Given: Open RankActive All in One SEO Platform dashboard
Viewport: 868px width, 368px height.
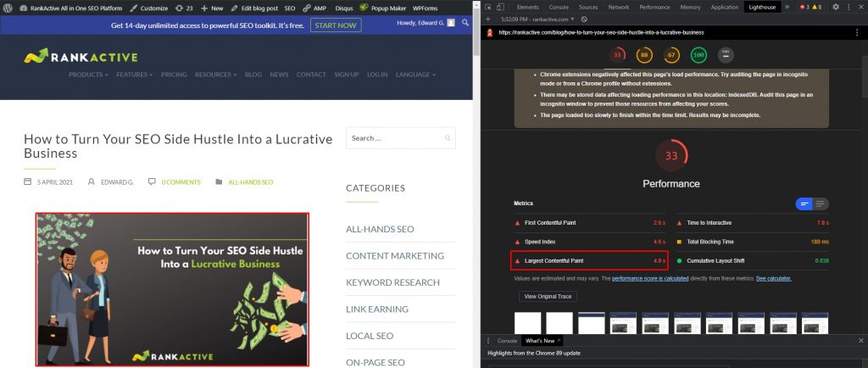Looking at the screenshot, I should (x=70, y=8).
